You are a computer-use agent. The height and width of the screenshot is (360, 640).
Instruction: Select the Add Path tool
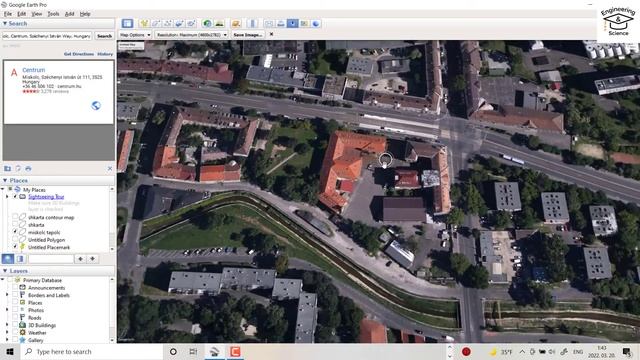pos(168,24)
